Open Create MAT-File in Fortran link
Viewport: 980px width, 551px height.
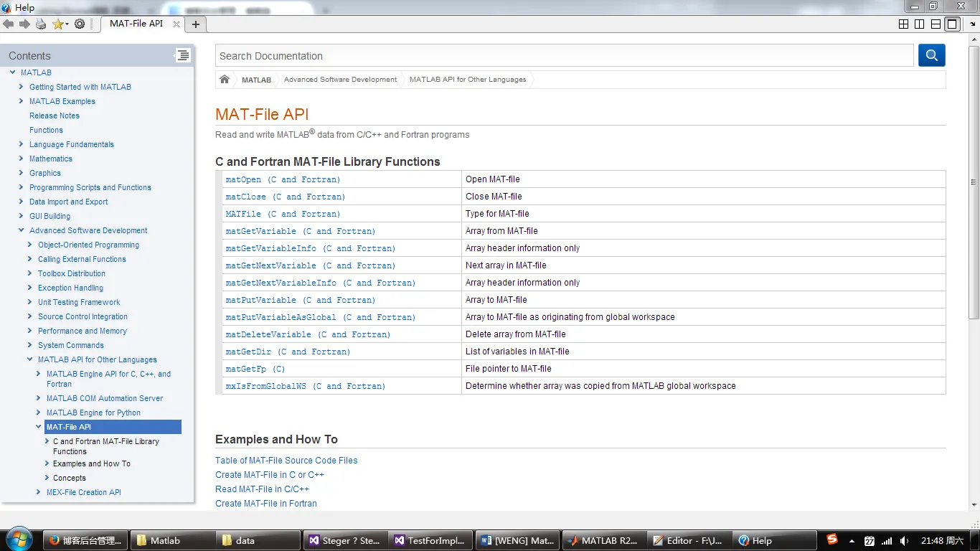(266, 504)
